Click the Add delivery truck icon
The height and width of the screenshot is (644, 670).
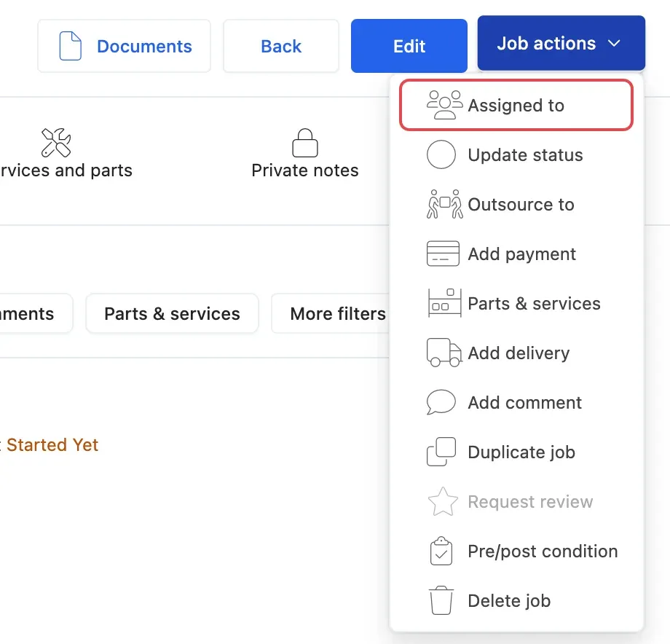tap(444, 353)
